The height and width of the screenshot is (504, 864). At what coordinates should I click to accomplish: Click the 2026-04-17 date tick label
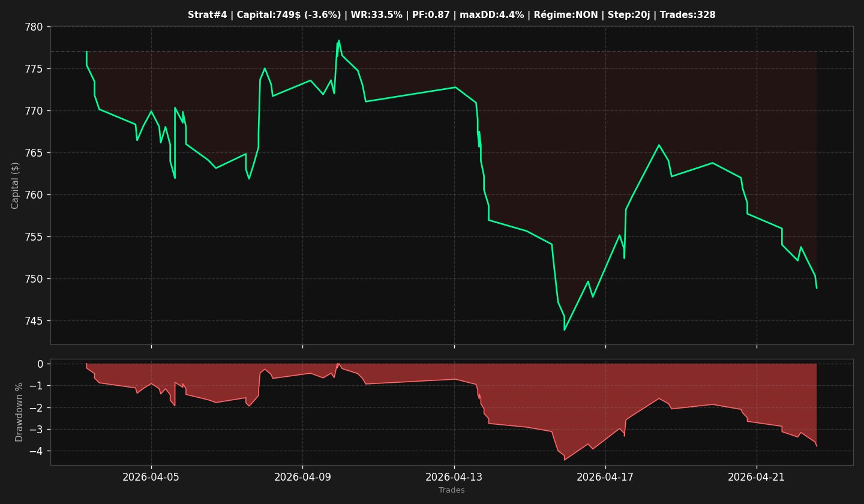(605, 477)
